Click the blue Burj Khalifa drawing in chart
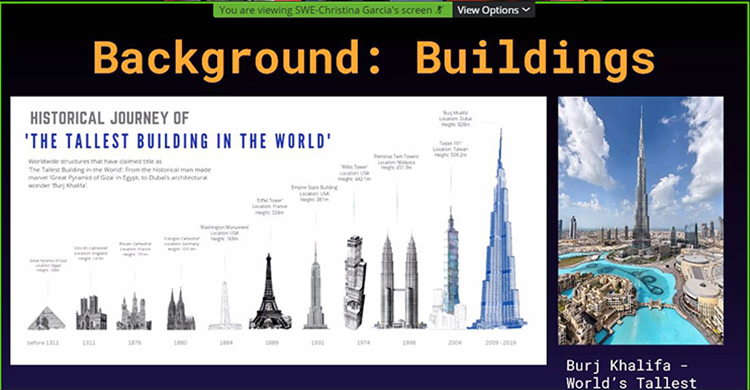The width and height of the screenshot is (750, 390). (x=499, y=229)
